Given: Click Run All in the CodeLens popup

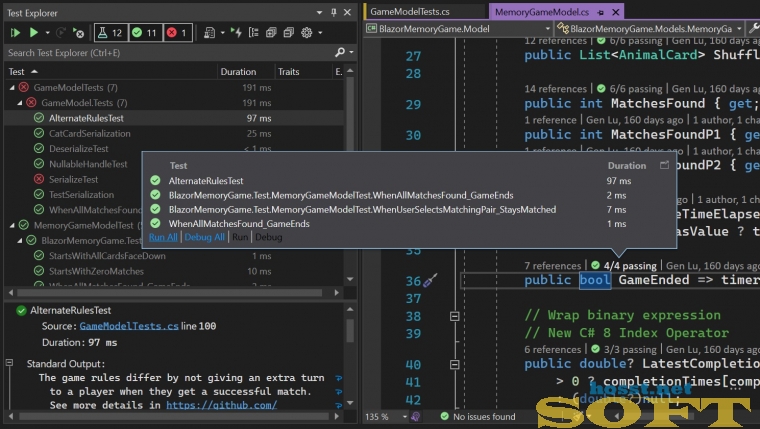Looking at the screenshot, I should (x=163, y=237).
